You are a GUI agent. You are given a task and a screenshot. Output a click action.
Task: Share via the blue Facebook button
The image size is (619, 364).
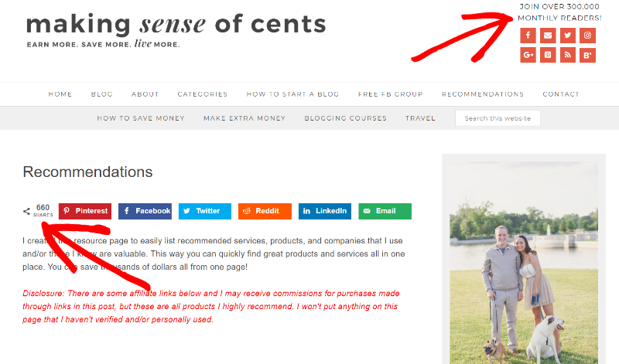click(x=145, y=211)
